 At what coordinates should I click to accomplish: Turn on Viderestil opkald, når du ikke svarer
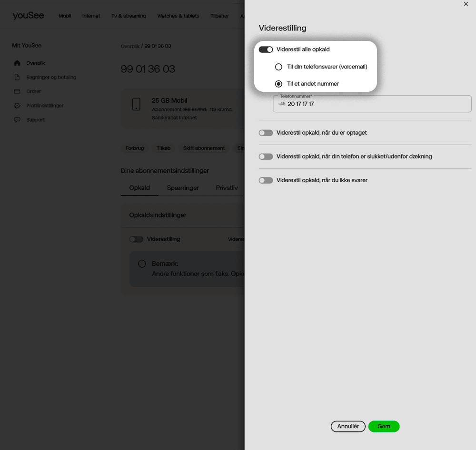266,180
